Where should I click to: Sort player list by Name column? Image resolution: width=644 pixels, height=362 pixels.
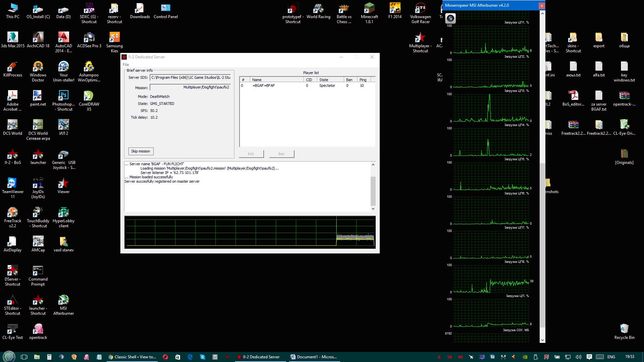[277, 80]
